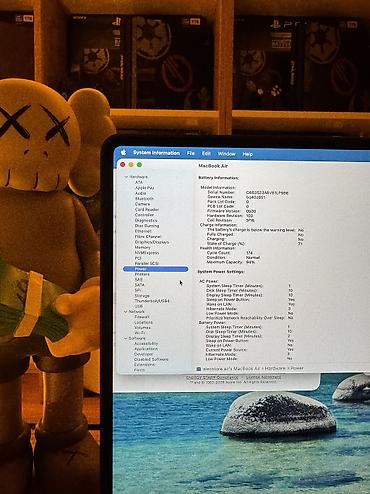Select the highlighted Power sidebar row

(156, 269)
